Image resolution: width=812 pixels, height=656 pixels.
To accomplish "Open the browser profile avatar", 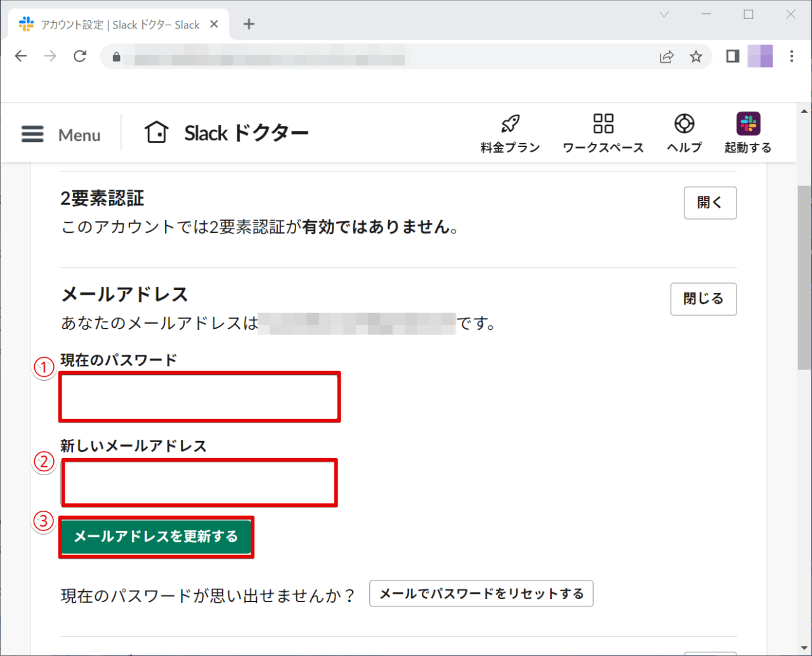I will tap(760, 56).
